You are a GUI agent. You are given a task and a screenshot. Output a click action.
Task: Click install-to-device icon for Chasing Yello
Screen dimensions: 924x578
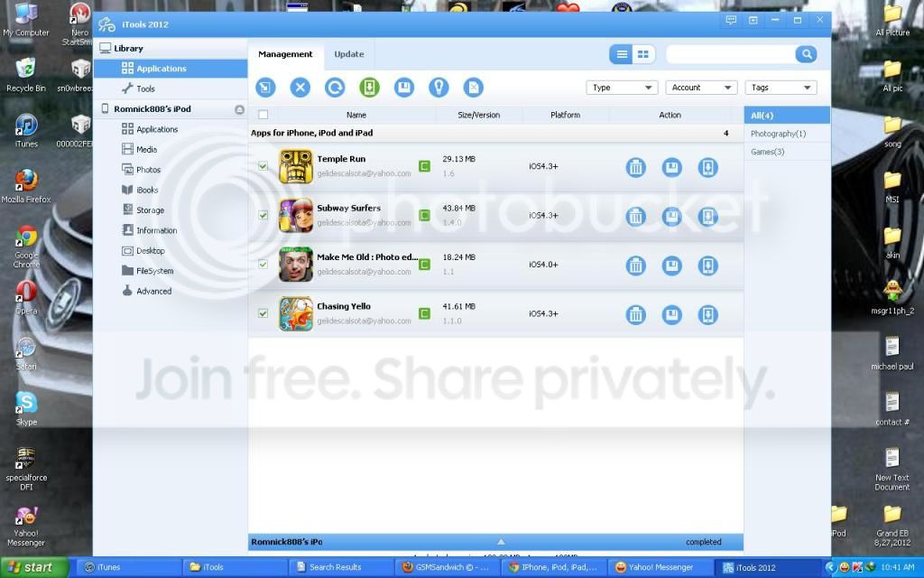pyautogui.click(x=707, y=314)
